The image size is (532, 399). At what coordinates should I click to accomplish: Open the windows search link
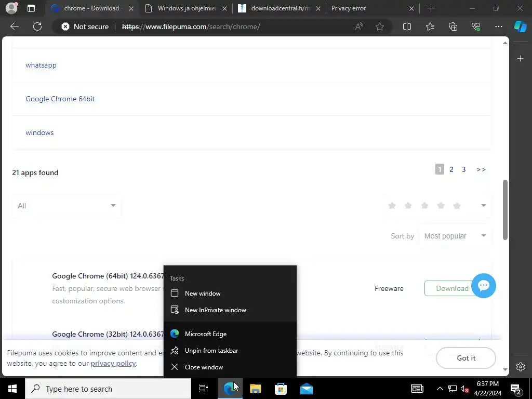pos(39,132)
